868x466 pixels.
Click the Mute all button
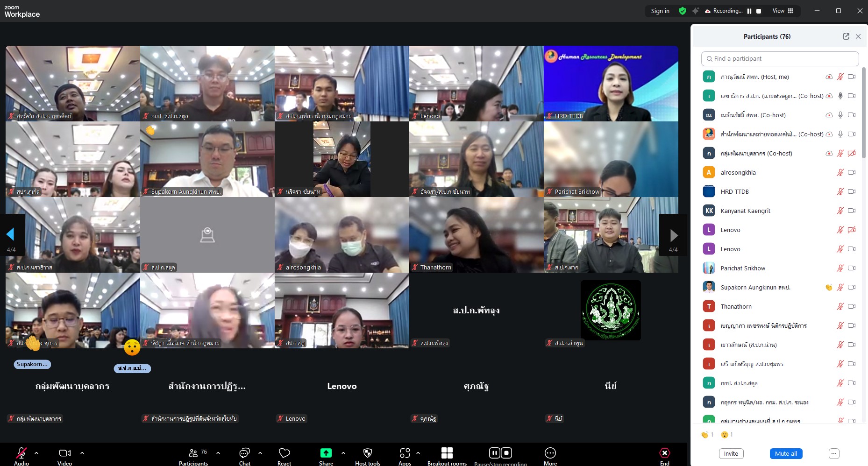(x=786, y=453)
